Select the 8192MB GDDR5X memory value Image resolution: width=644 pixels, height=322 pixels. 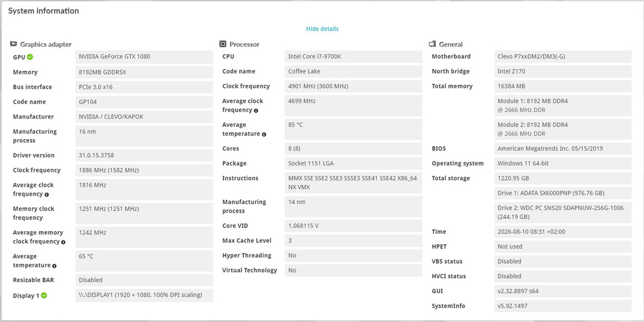click(144, 72)
